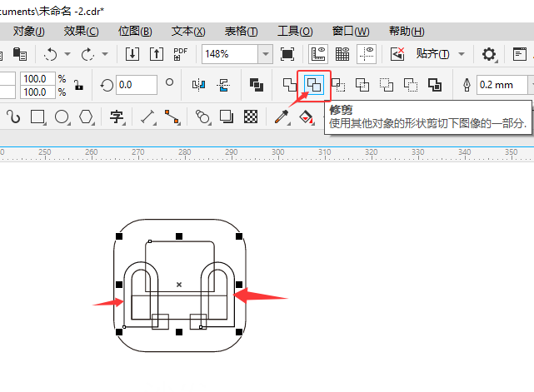Click the horizontal ruler at 300
The width and height of the screenshot is (534, 392).
coord(278,152)
